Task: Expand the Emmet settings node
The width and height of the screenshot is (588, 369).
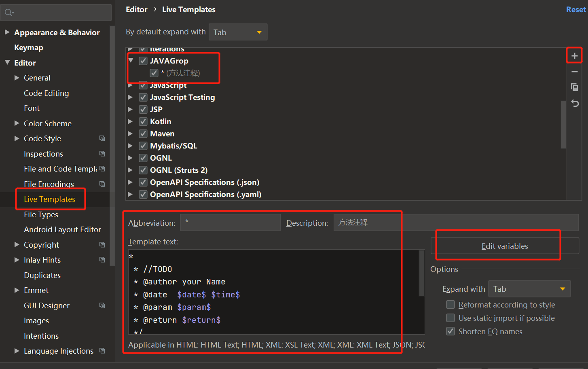Action: pyautogui.click(x=17, y=290)
